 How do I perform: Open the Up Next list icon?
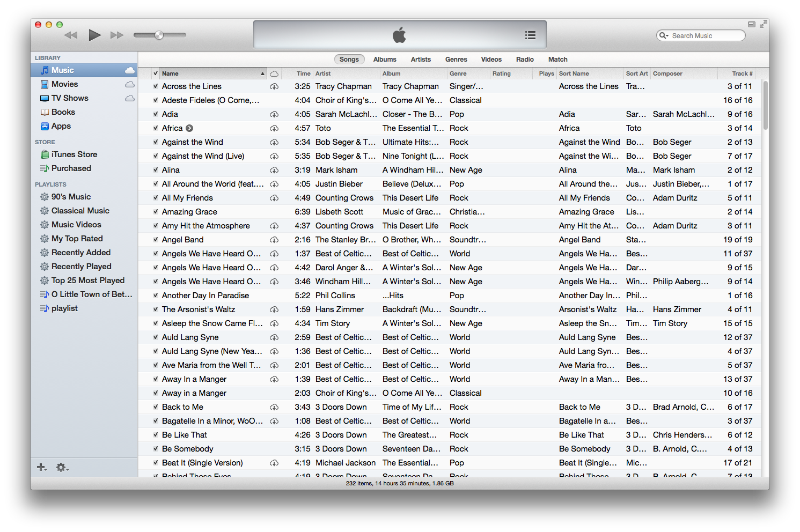pos(530,35)
